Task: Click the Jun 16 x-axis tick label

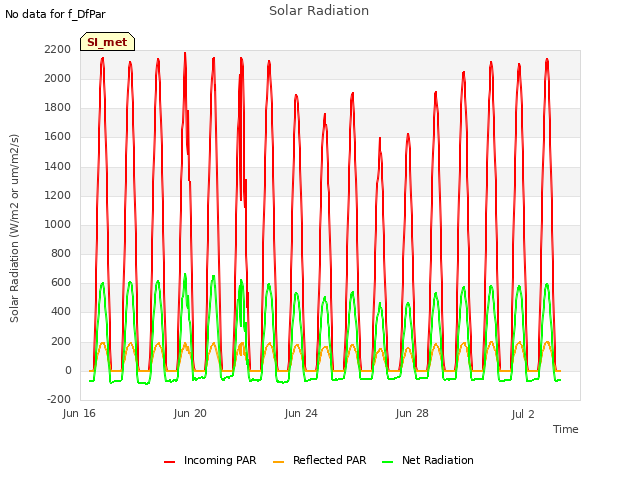Action: click(x=79, y=413)
